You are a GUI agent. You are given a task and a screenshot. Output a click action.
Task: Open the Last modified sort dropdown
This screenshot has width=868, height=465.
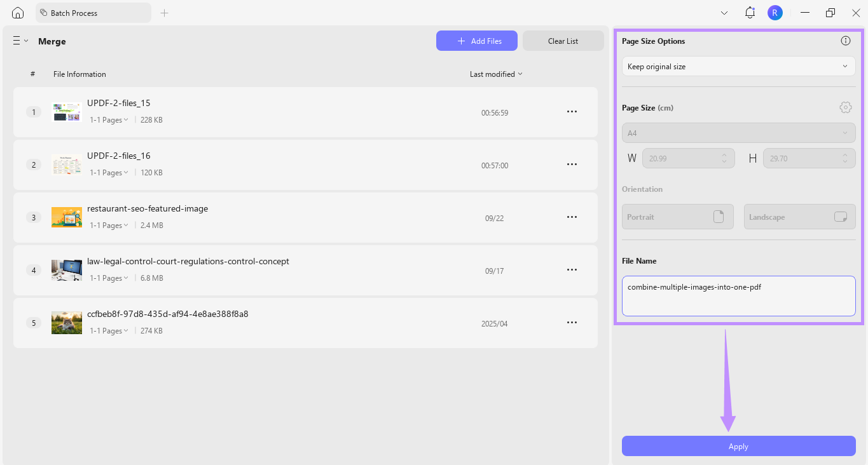coord(495,74)
